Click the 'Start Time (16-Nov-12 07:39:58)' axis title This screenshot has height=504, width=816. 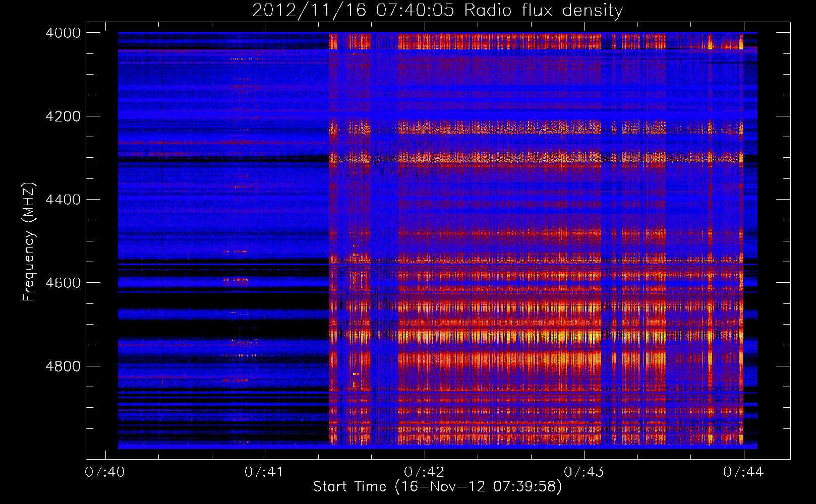(x=437, y=487)
